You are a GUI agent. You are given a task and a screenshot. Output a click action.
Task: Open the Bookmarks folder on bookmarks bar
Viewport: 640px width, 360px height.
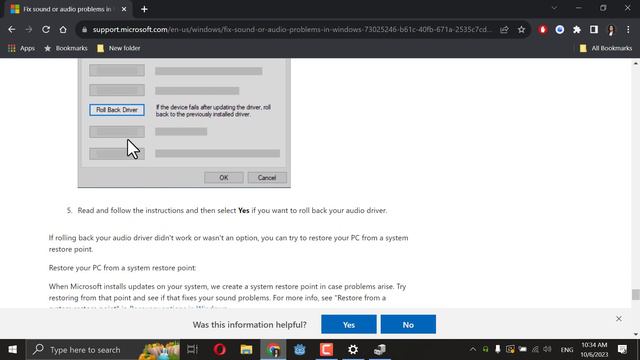(66, 48)
